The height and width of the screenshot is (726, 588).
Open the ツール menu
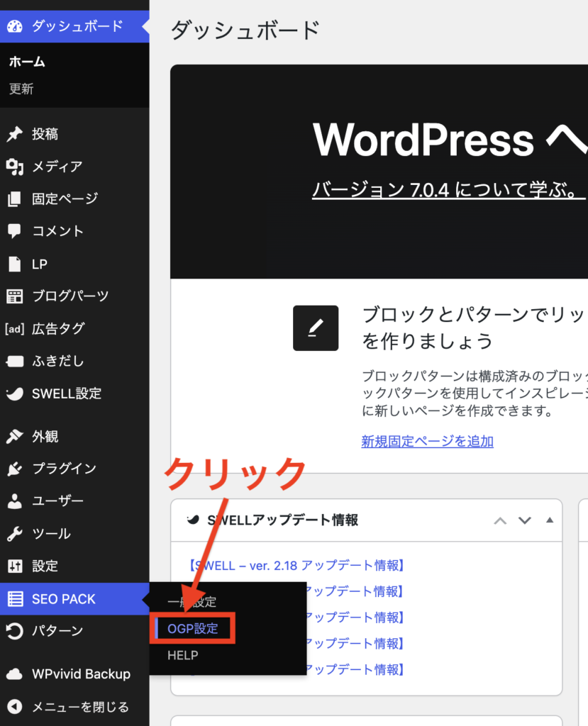(74, 533)
